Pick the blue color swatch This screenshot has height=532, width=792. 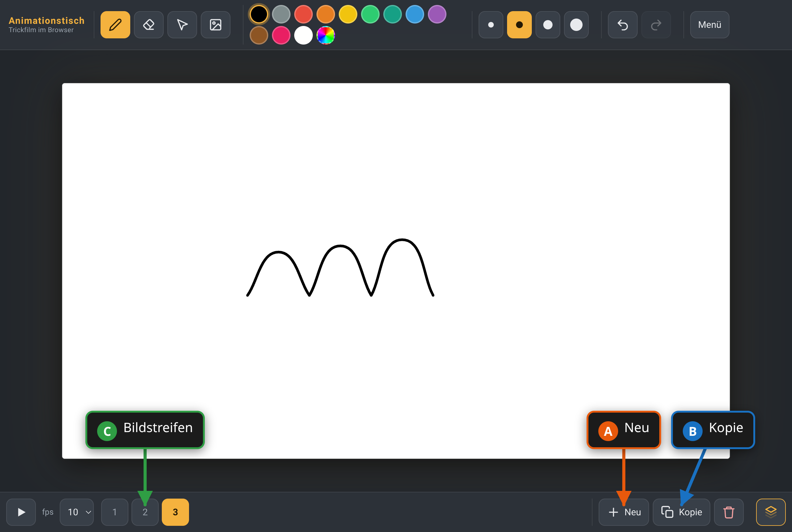(x=415, y=14)
